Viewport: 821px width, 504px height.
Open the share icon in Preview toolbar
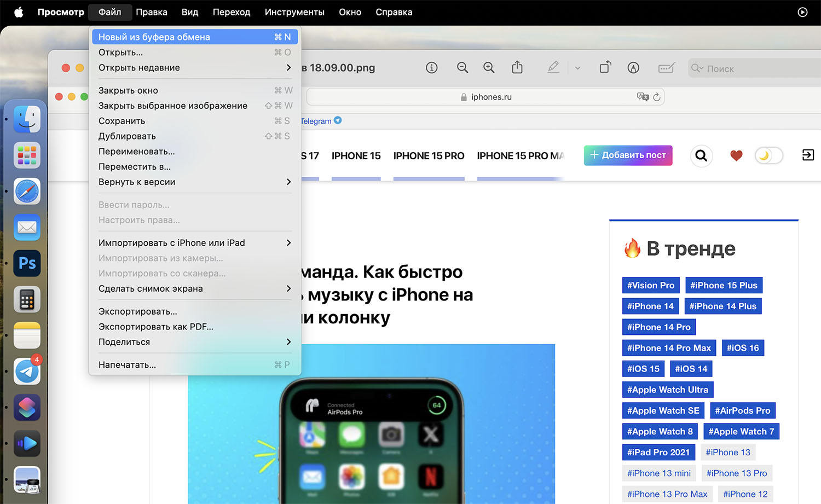point(517,67)
